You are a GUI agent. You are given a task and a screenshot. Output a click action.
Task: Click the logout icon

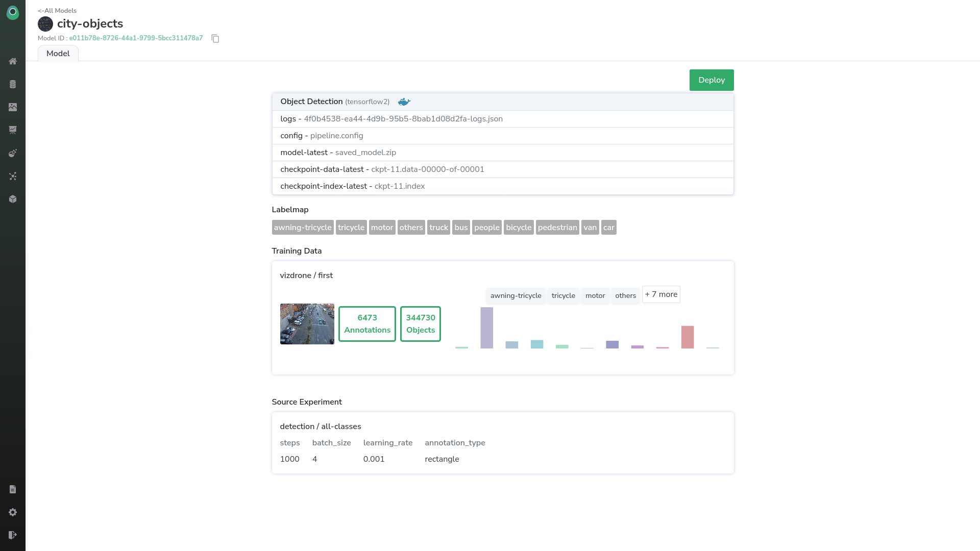(13, 535)
